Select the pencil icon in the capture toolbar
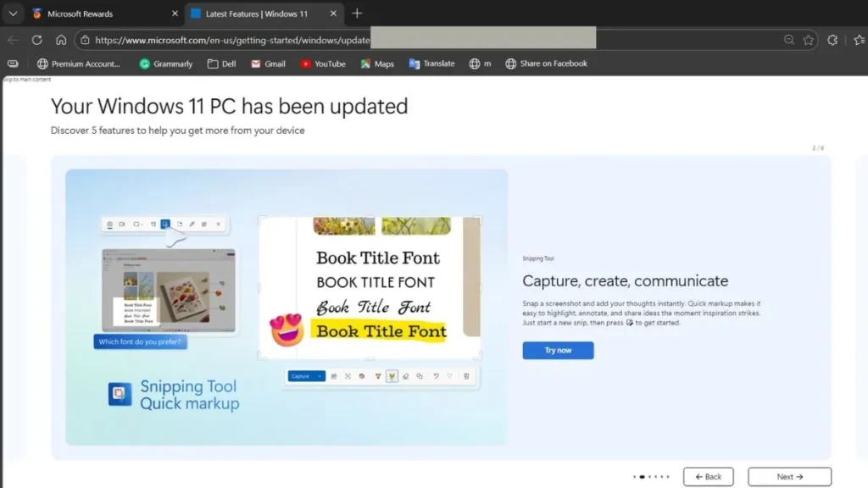The height and width of the screenshot is (488, 868). coord(192,225)
